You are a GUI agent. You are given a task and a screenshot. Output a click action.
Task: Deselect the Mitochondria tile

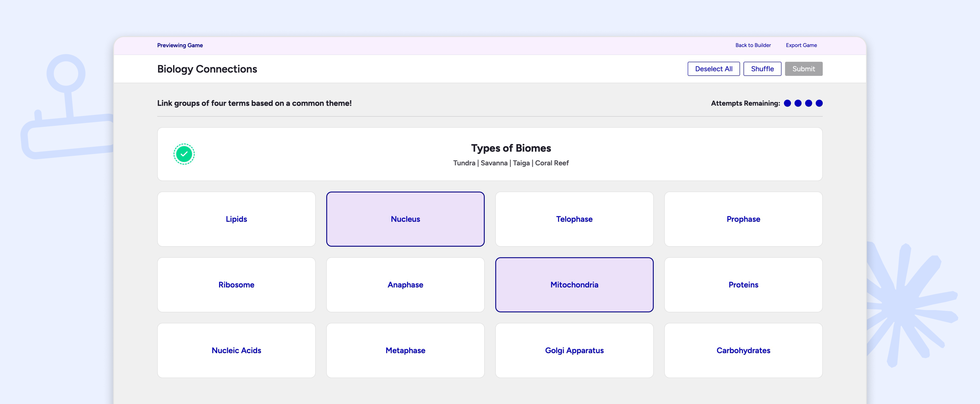point(574,285)
